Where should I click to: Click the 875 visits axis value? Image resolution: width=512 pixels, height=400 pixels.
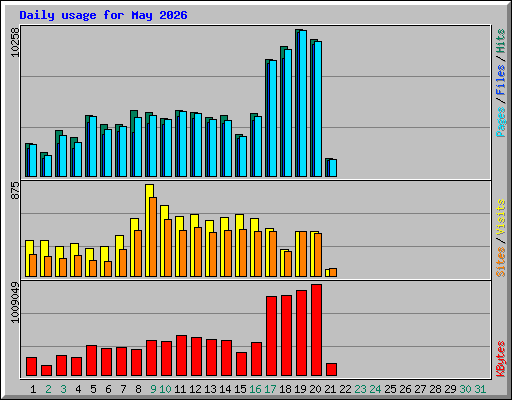[x=15, y=191]
